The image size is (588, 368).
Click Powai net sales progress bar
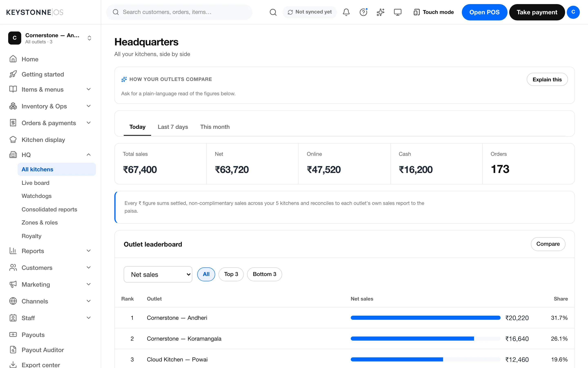coord(425,359)
